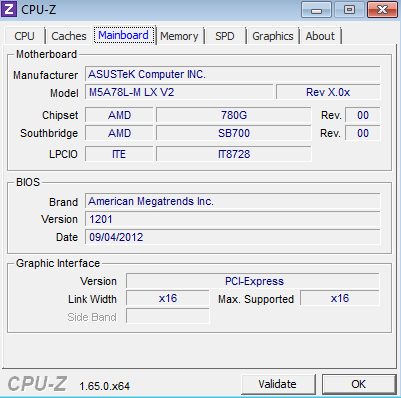The height and width of the screenshot is (398, 401).
Task: Select the Link Width x16 value
Action: pos(168,298)
